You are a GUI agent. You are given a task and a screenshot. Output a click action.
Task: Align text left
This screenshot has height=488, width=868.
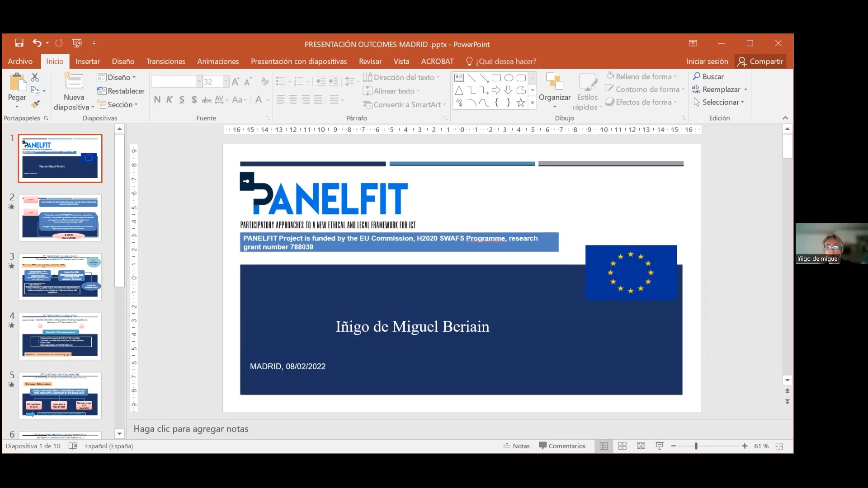280,100
